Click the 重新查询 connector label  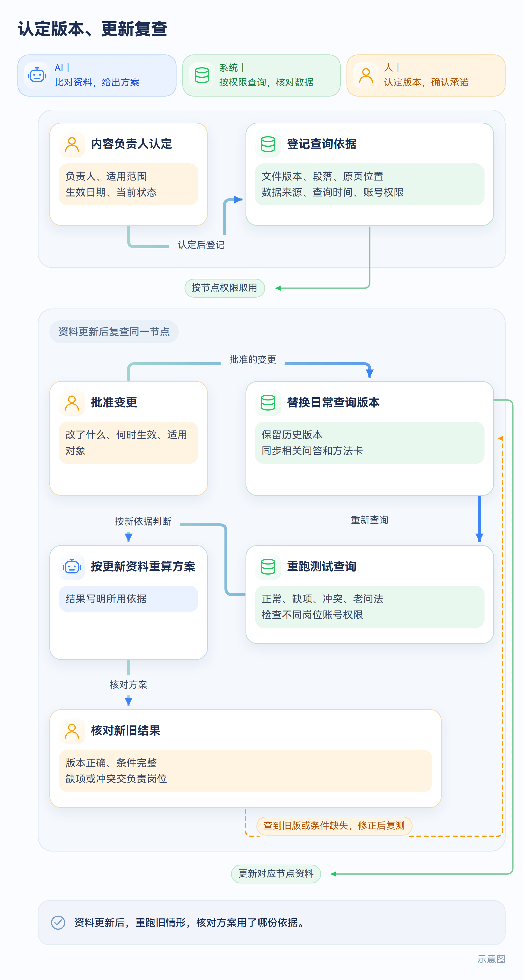tap(369, 520)
